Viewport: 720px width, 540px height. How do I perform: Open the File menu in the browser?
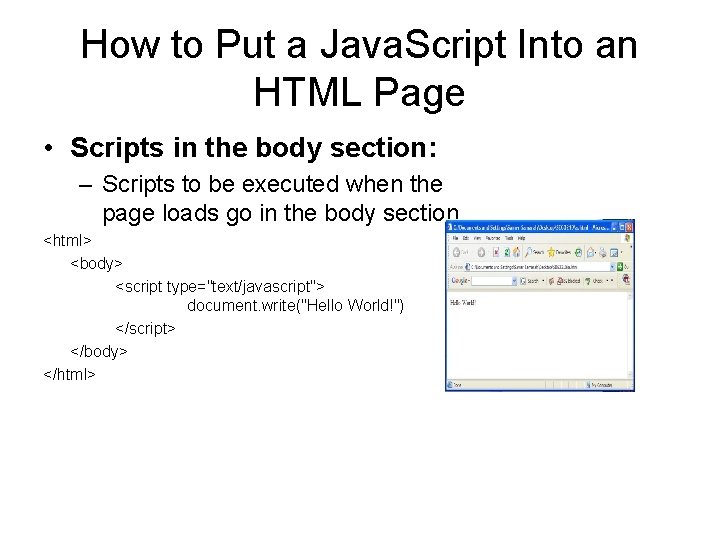[x=456, y=238]
